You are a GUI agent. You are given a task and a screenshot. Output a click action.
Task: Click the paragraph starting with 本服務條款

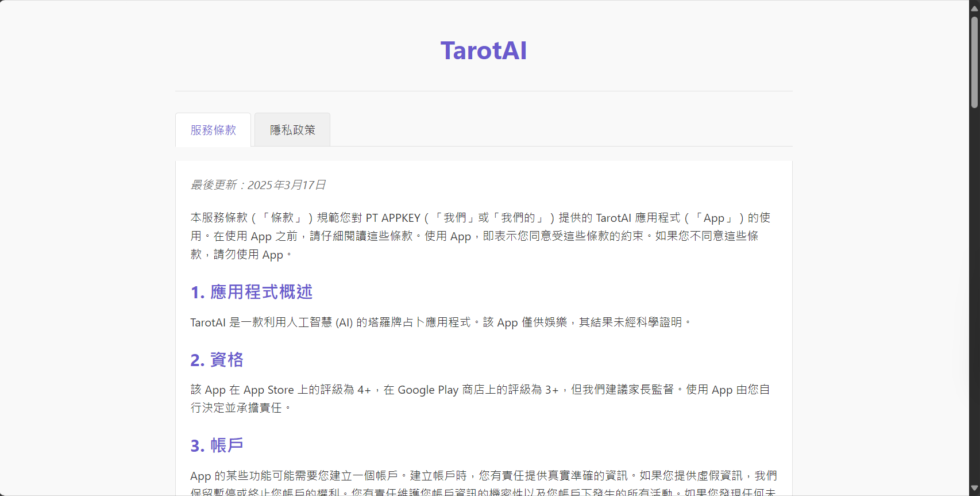pos(484,236)
